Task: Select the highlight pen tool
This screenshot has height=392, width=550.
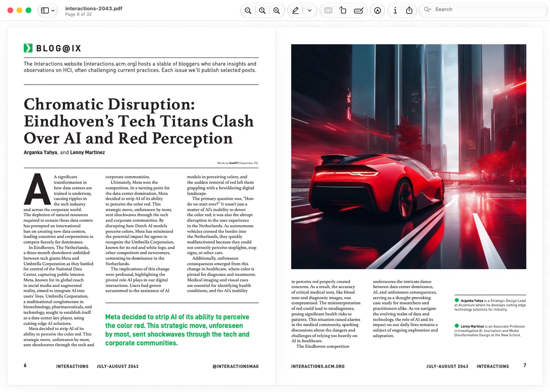Action: [295, 11]
